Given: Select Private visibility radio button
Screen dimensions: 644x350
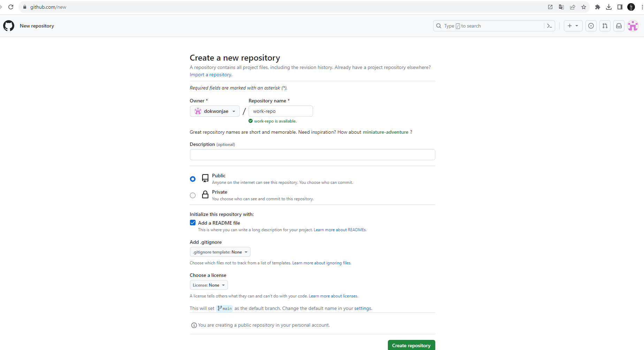Looking at the screenshot, I should pos(193,195).
